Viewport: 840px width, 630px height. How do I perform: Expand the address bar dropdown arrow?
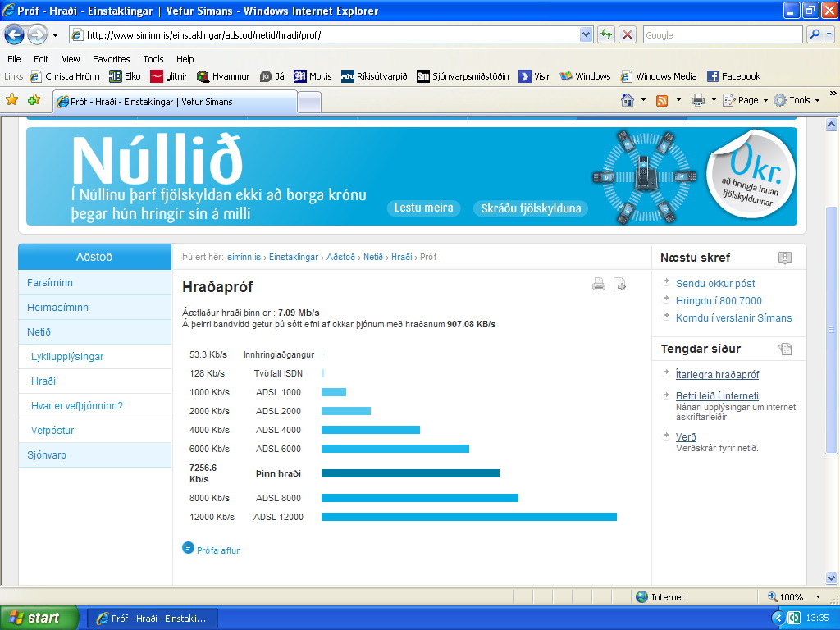pyautogui.click(x=586, y=34)
